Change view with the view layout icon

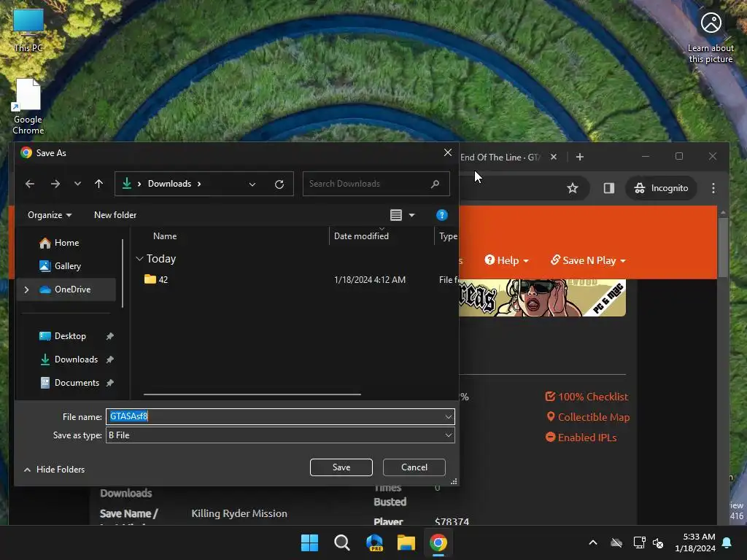pos(396,215)
